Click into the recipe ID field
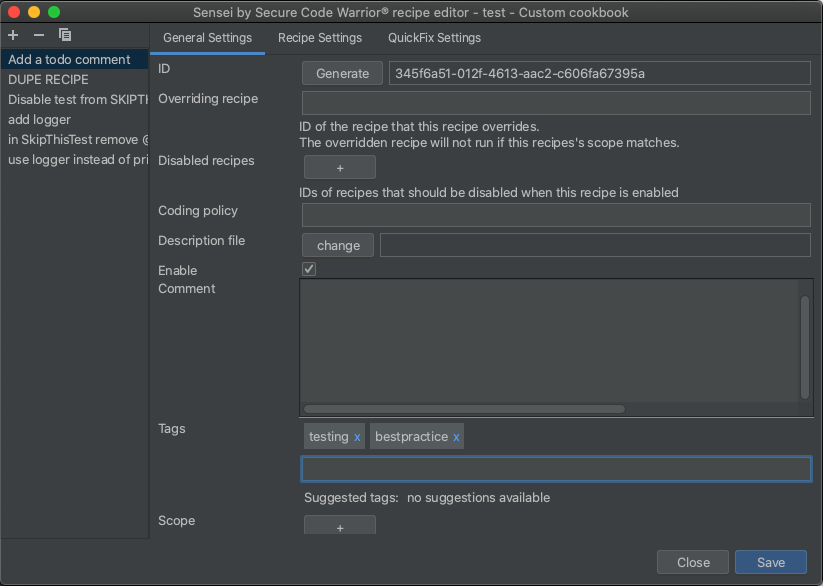823x586 pixels. 599,74
